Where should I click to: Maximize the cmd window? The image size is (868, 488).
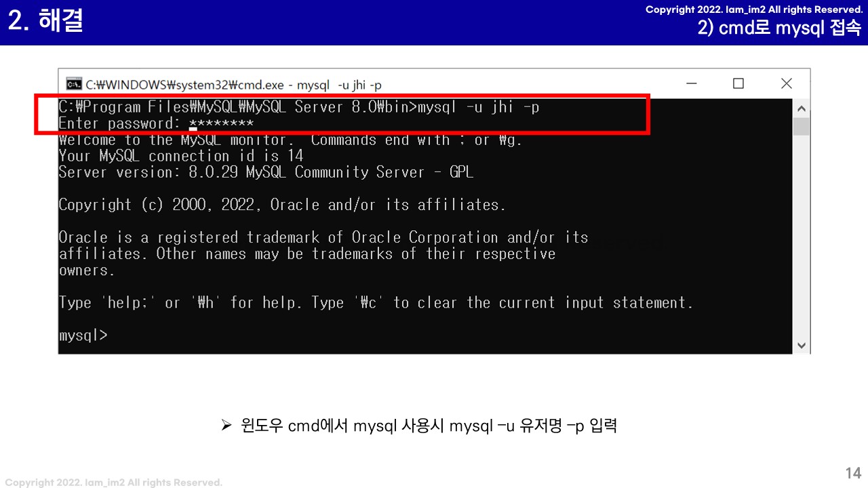pyautogui.click(x=738, y=83)
